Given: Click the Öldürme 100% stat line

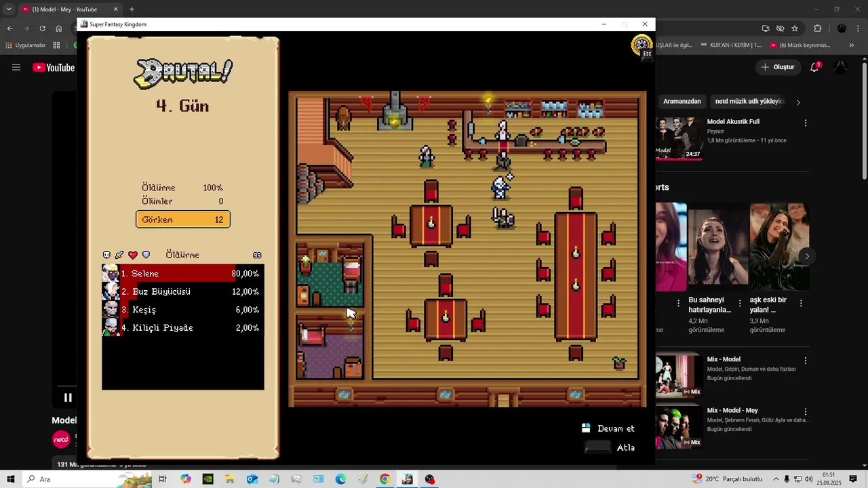Looking at the screenshot, I should coord(182,188).
